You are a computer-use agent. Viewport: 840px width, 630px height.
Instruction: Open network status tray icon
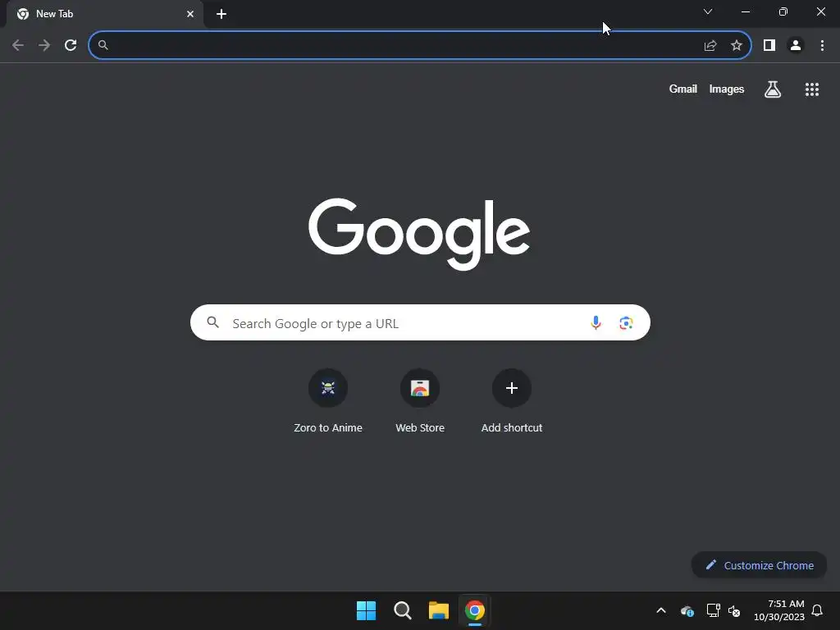[713, 610]
